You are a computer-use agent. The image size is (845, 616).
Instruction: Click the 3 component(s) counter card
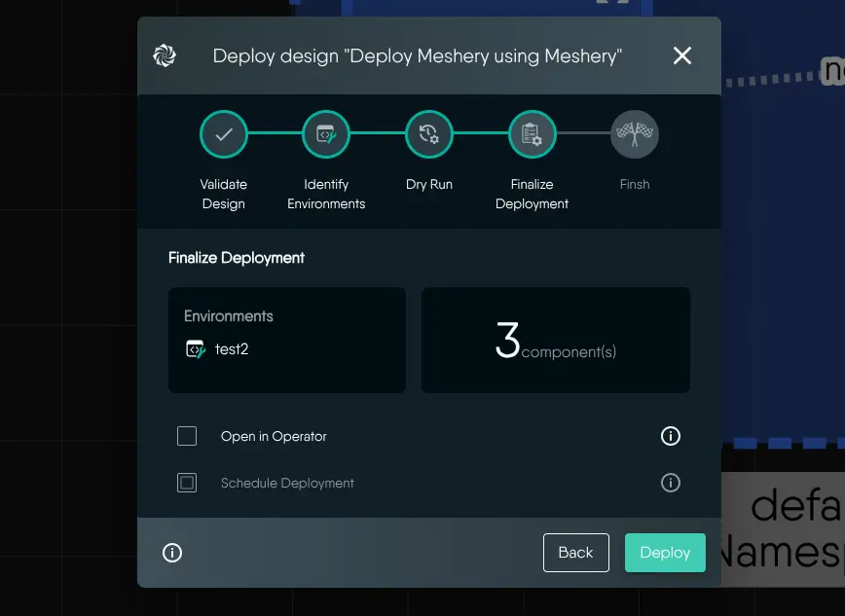[555, 340]
